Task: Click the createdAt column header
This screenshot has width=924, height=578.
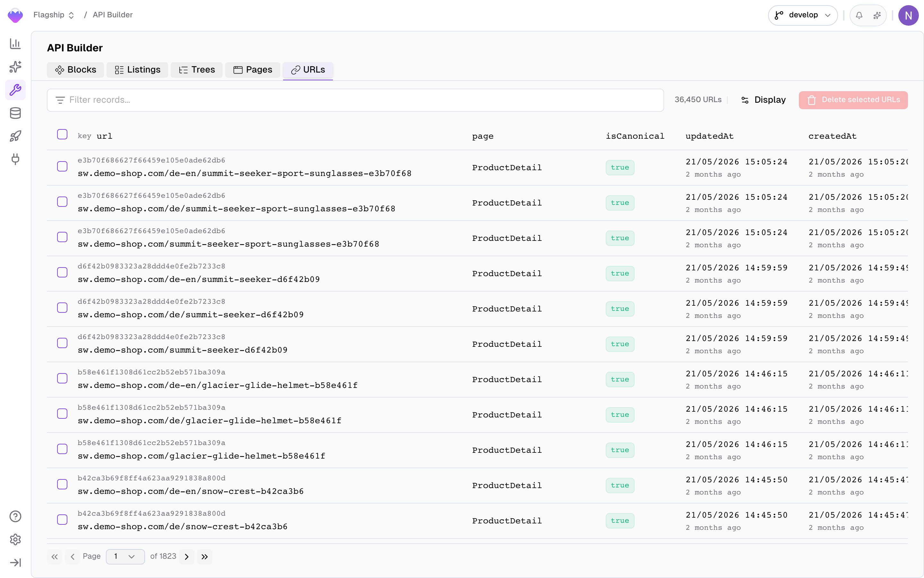Action: point(832,136)
